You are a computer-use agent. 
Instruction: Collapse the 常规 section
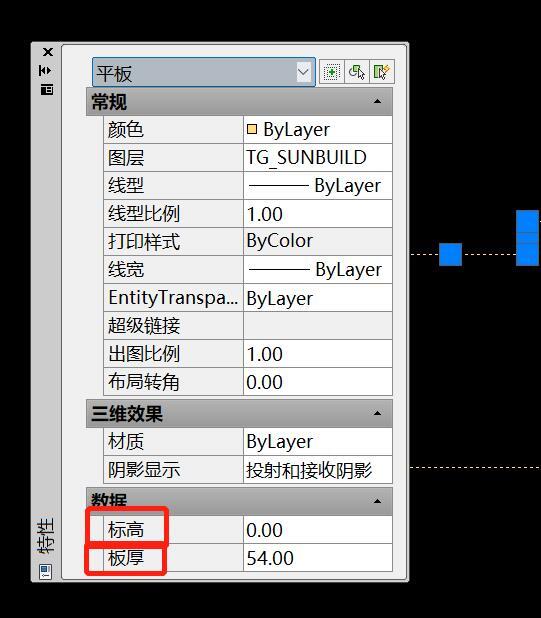[377, 102]
